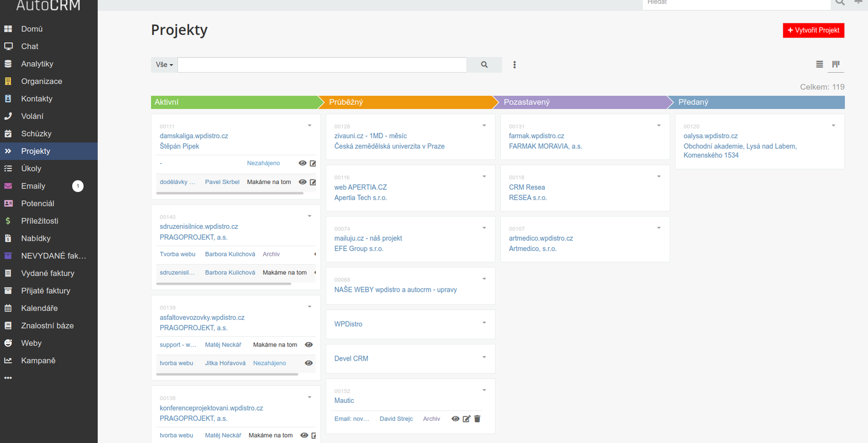
Task: Click the Projekty chevrons icon
Action: 8,151
